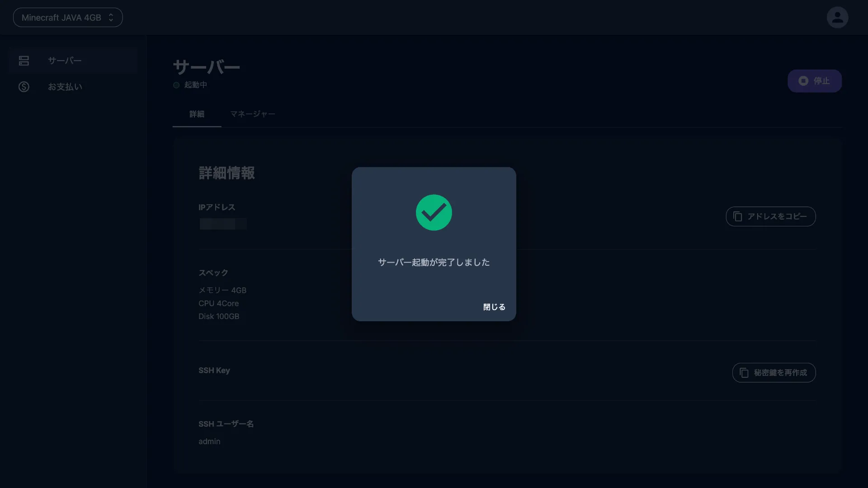The width and height of the screenshot is (868, 488).
Task: Click the green checkmark success icon
Action: 434,212
